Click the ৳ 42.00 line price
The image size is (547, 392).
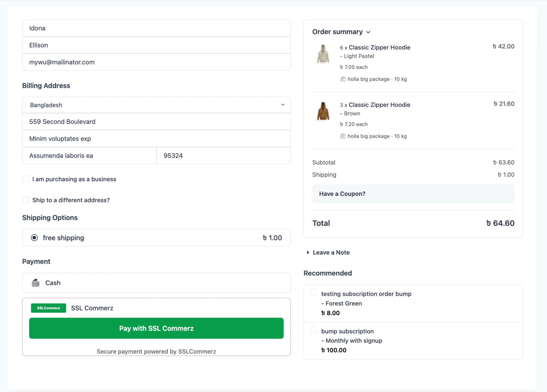[503, 46]
